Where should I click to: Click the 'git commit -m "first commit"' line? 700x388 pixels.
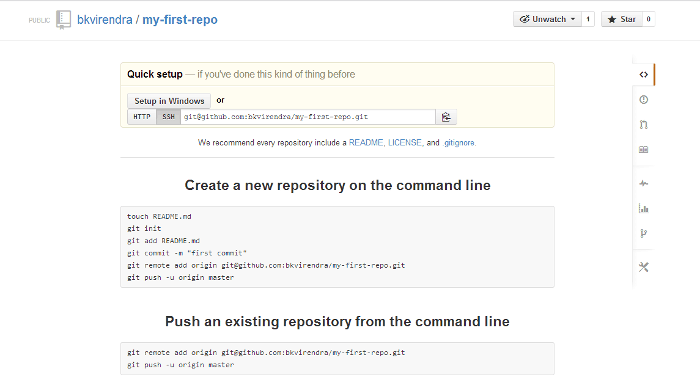pos(187,253)
